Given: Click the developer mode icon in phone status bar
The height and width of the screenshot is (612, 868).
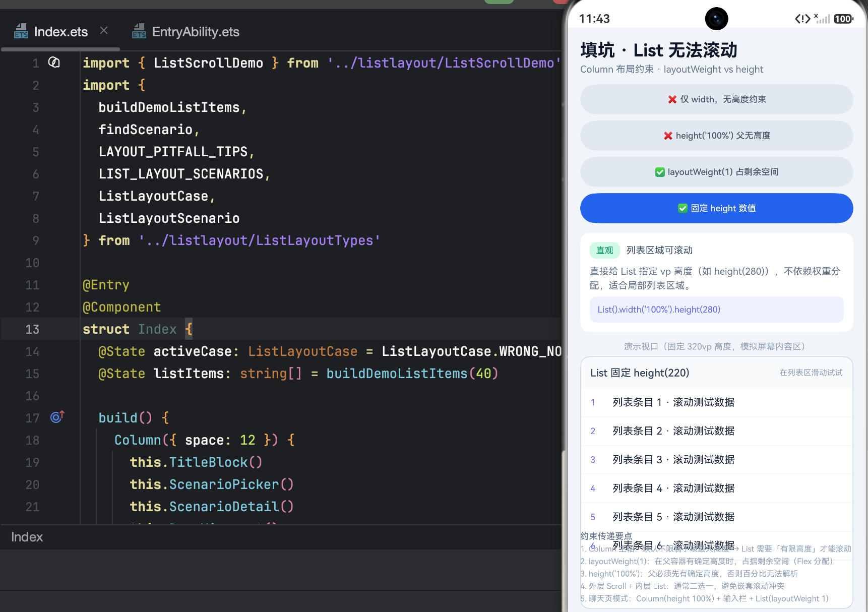Looking at the screenshot, I should pyautogui.click(x=802, y=19).
